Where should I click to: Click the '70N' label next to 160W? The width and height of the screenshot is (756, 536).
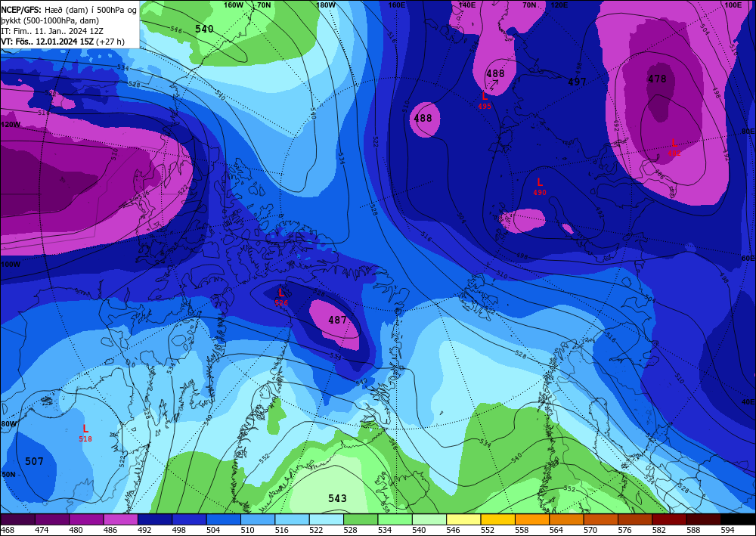tap(264, 5)
